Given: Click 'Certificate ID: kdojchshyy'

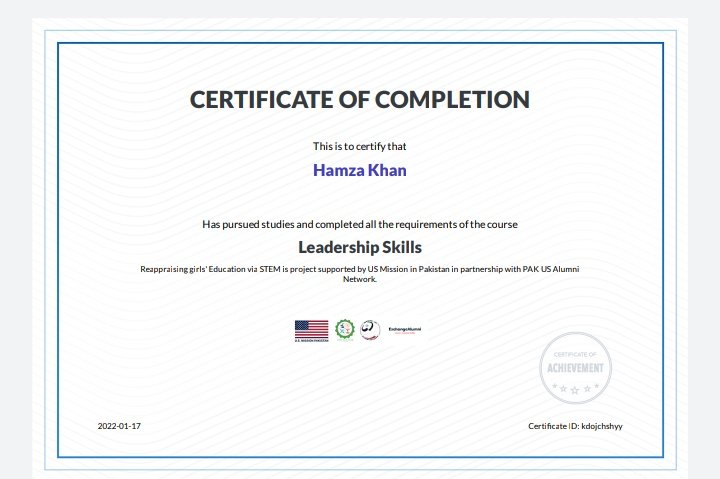Looking at the screenshot, I should [575, 426].
